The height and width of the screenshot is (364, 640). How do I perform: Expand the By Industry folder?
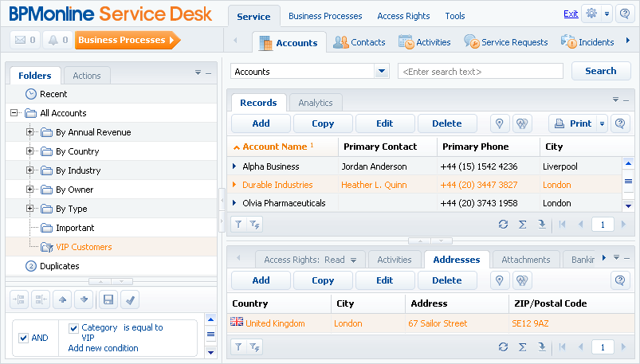coord(29,170)
